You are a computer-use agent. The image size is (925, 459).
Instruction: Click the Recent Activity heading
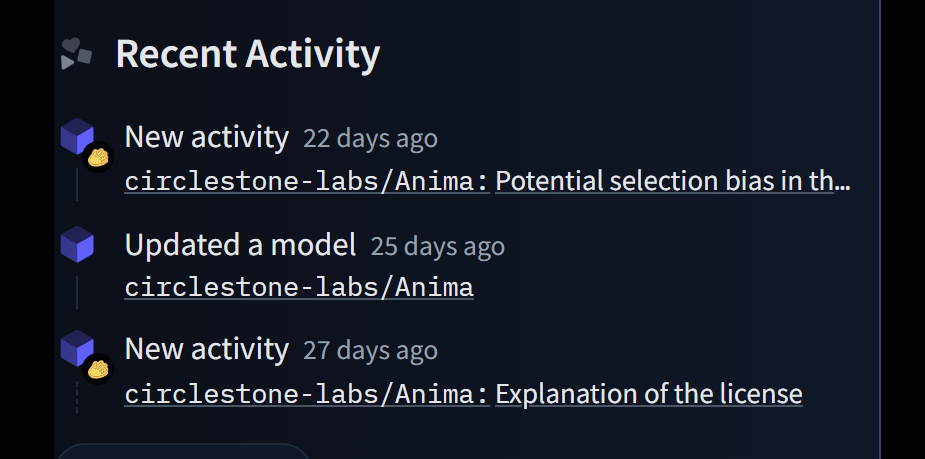(x=247, y=54)
